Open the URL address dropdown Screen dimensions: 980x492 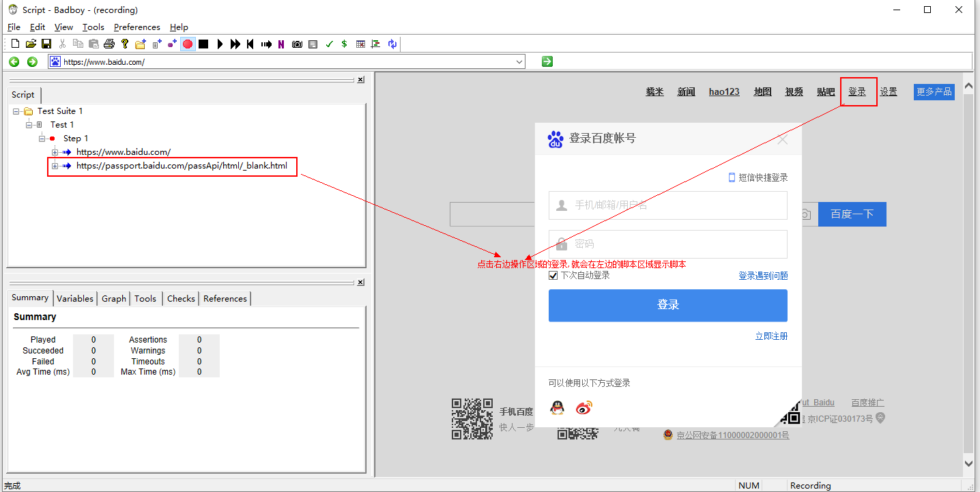point(519,61)
